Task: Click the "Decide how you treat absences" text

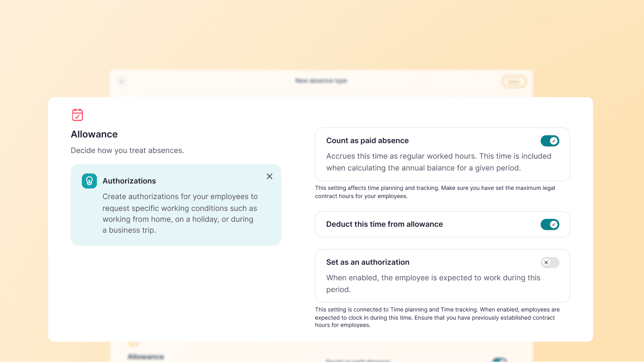Action: (x=127, y=150)
